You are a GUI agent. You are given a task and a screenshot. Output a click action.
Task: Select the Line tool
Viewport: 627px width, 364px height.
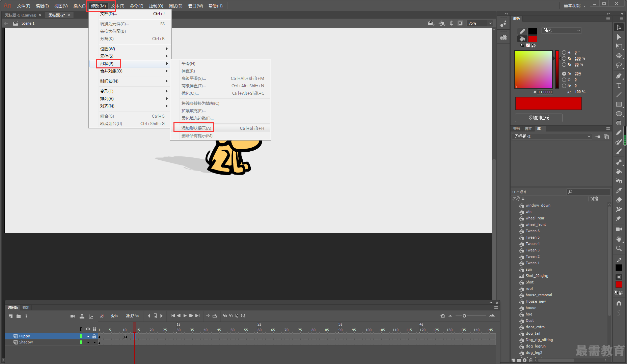(x=619, y=95)
